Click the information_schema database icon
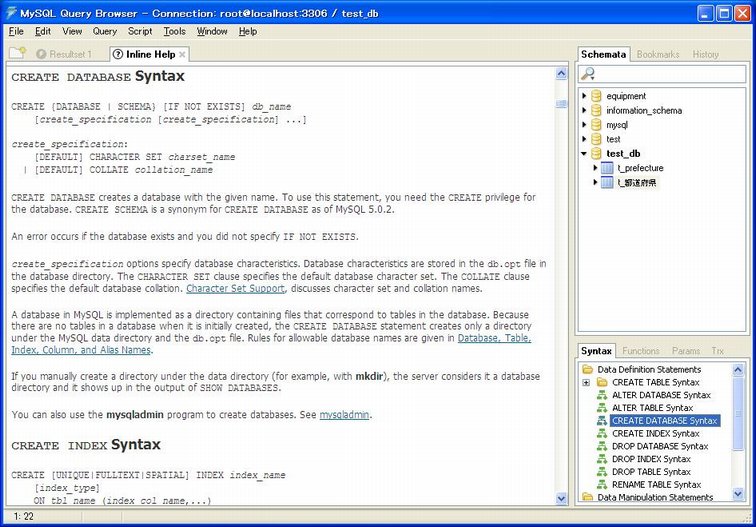Screen dimensions: 756x527 click(596, 110)
